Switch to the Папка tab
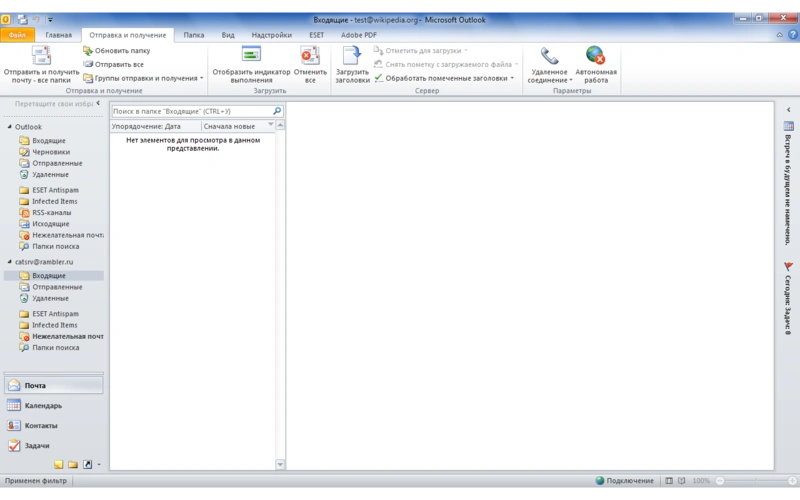This screenshot has height=500, width=800. point(193,35)
